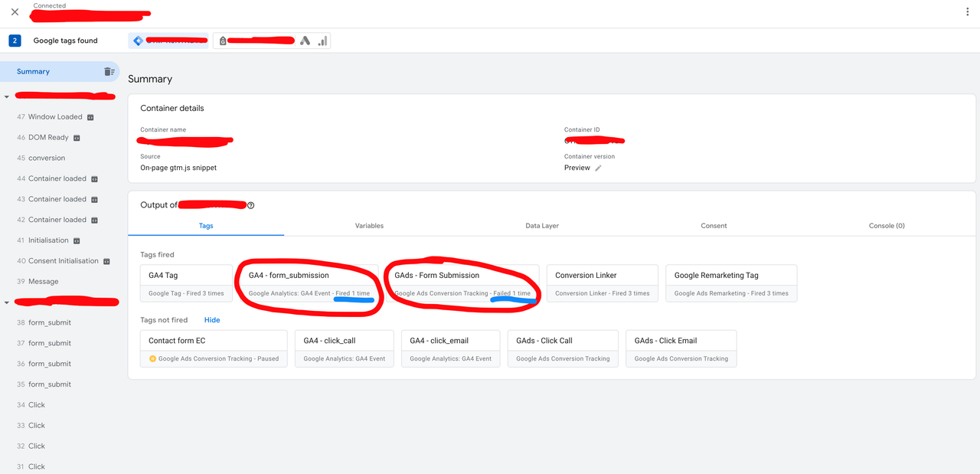Open the Data Layer tab
The height and width of the screenshot is (474, 980).
(542, 226)
